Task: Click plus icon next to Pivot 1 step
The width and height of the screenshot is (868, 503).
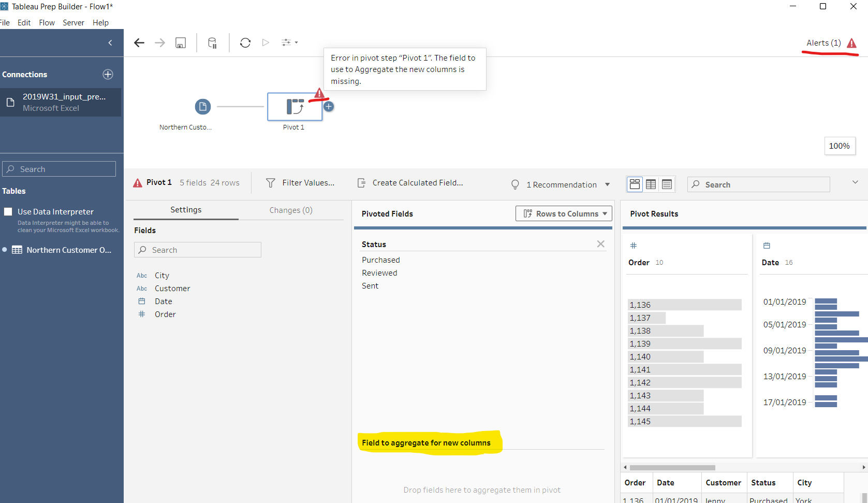Action: click(x=329, y=107)
